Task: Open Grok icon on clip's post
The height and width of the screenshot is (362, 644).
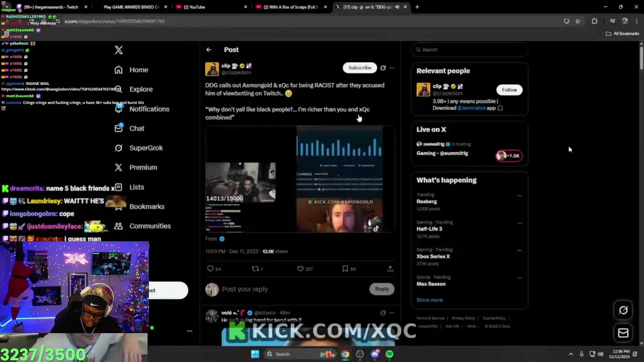Action: 383,68
